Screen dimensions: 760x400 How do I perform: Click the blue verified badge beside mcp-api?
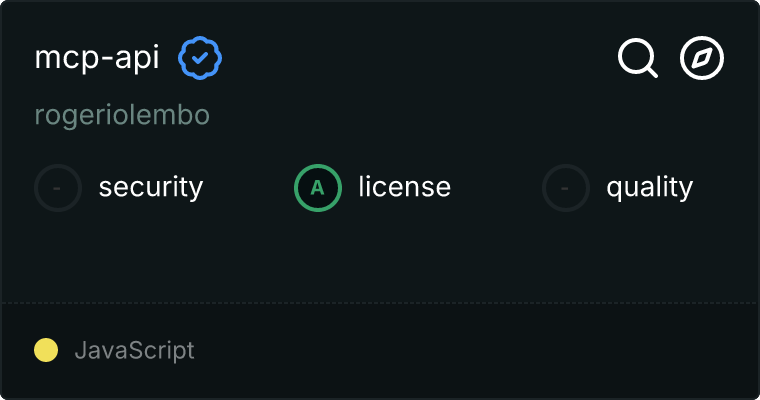(200, 59)
